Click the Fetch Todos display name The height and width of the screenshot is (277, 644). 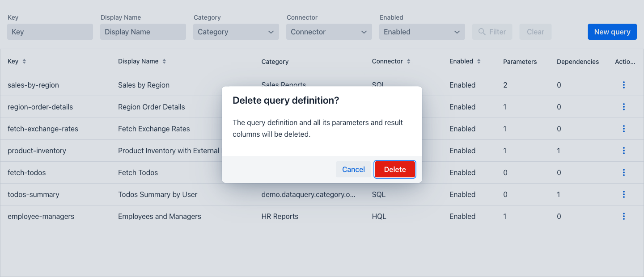coord(138,172)
